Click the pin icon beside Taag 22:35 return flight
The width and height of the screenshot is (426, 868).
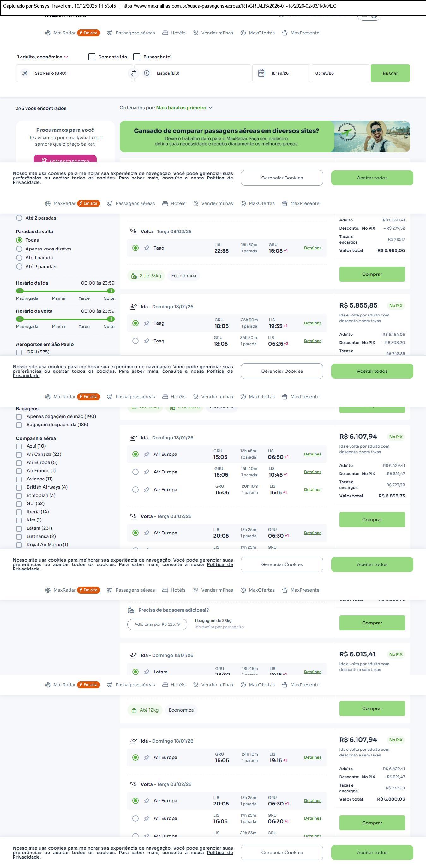click(x=147, y=248)
